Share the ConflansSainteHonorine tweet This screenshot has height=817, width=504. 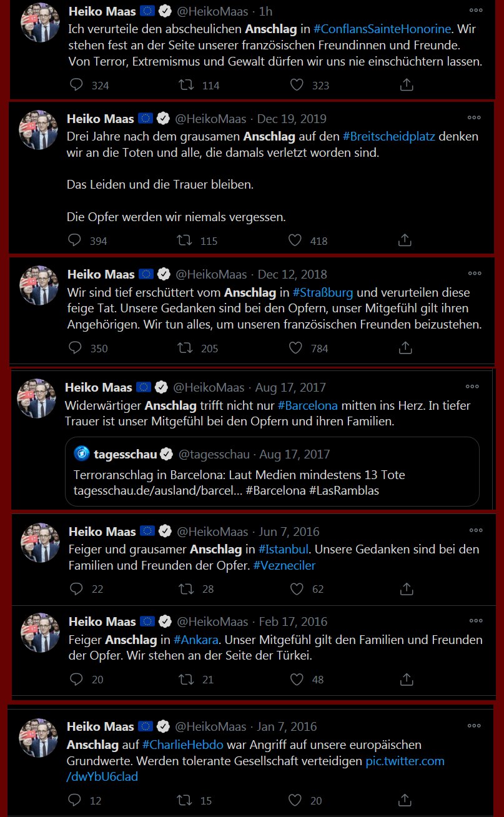point(406,85)
